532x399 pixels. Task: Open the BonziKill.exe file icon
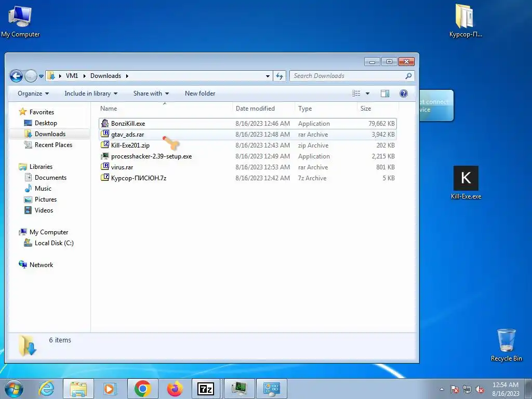105,124
